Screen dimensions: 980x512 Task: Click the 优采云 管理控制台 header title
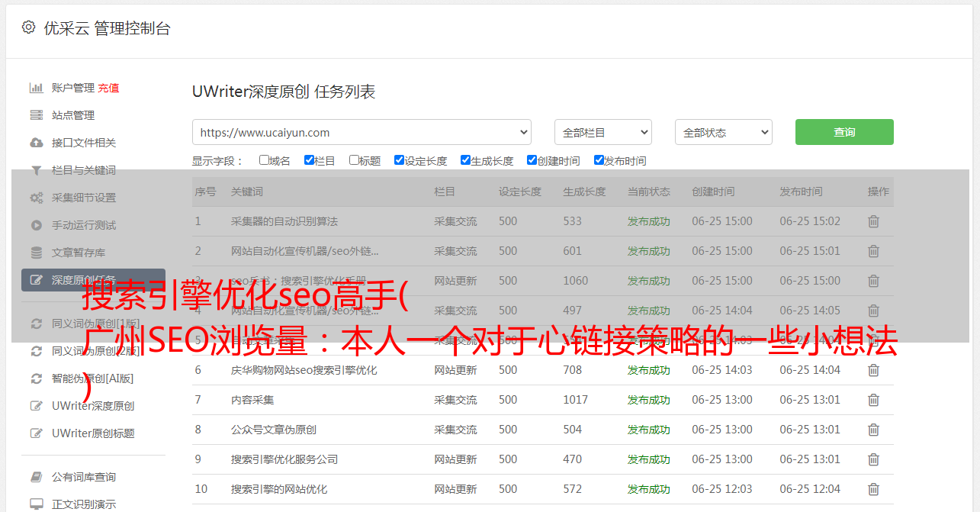click(x=107, y=28)
